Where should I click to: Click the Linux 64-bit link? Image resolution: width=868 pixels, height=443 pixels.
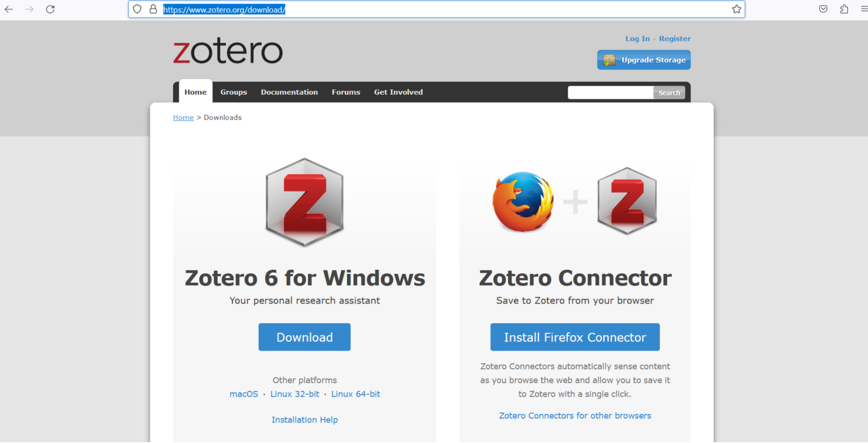coord(356,394)
